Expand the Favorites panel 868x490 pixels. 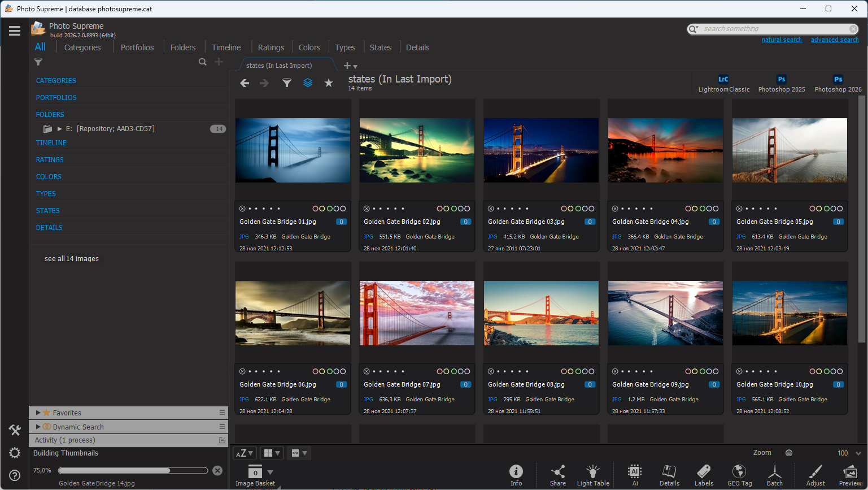click(x=38, y=413)
